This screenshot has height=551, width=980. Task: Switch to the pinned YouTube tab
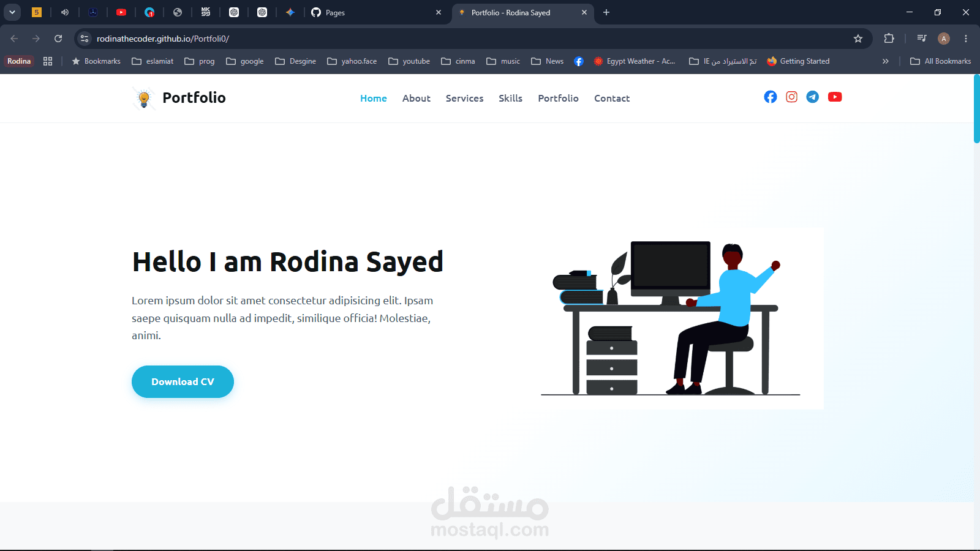121,12
